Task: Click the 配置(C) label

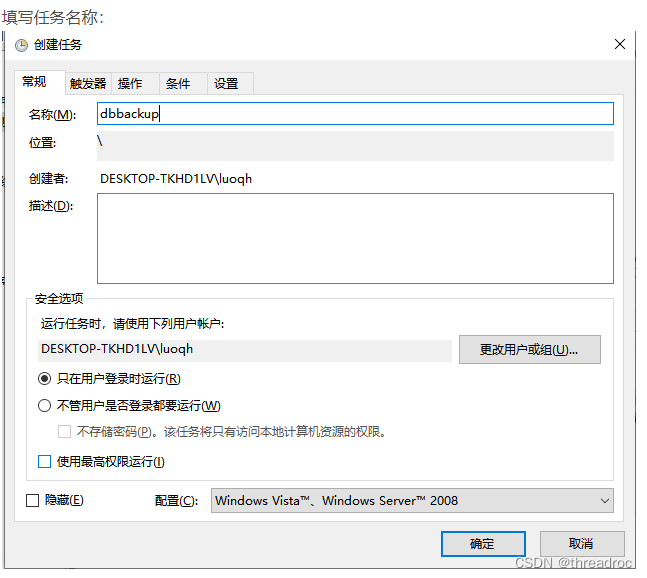Action: click(176, 500)
